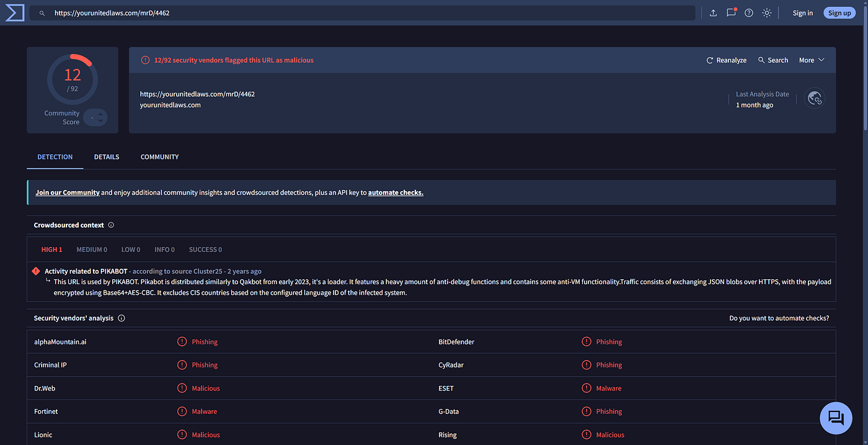Downvote community score with down arrow
Viewport: 868px width, 445px height.
[100, 120]
